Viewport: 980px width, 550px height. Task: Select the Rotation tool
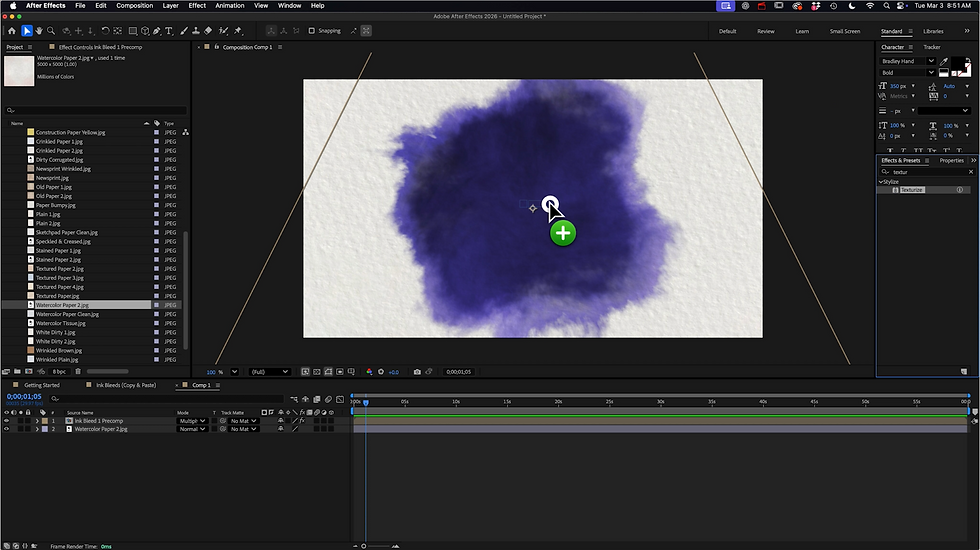105,31
